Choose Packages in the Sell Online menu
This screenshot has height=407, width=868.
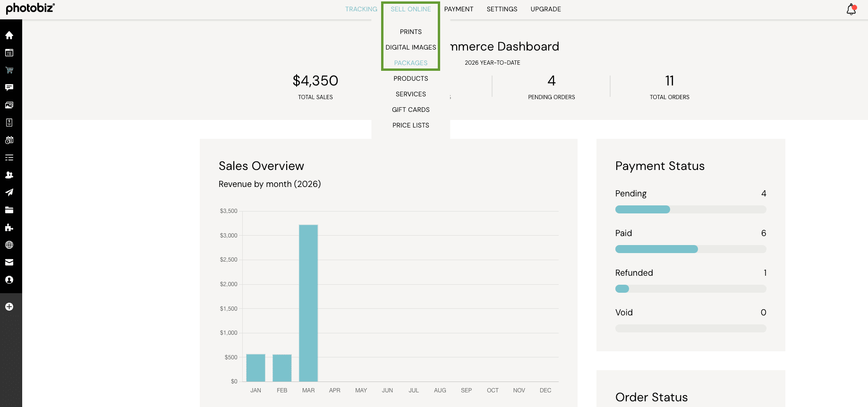point(411,63)
